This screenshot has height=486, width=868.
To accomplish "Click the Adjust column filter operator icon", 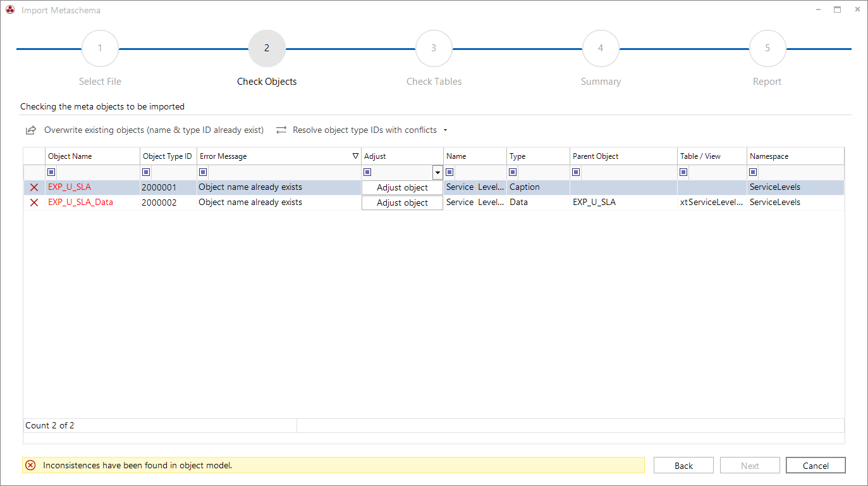I will [x=367, y=172].
